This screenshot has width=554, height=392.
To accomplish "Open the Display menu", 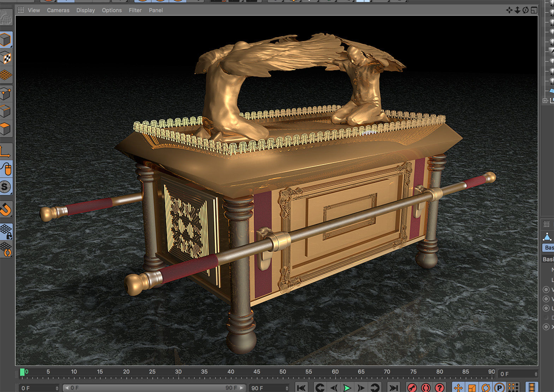I will coord(86,10).
